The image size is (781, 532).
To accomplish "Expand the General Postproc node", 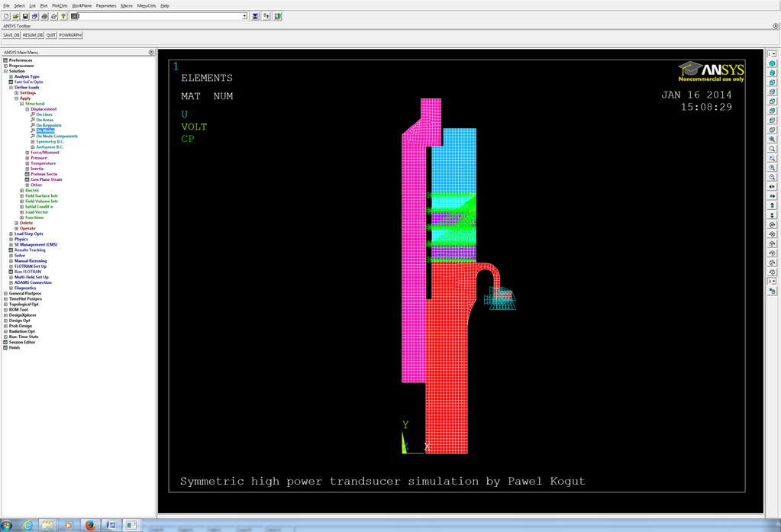I will (5, 293).
